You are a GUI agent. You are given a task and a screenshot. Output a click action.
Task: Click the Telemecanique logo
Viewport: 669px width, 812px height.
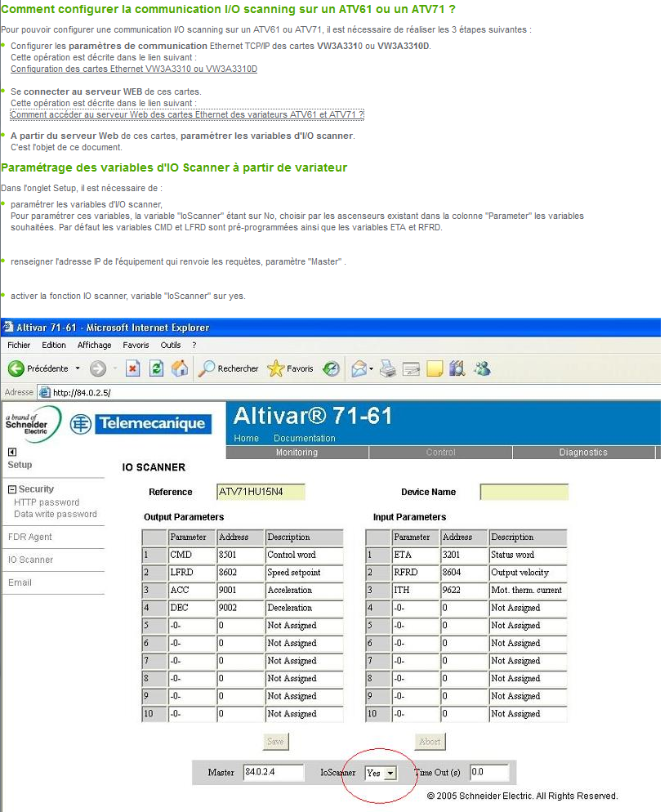click(140, 424)
